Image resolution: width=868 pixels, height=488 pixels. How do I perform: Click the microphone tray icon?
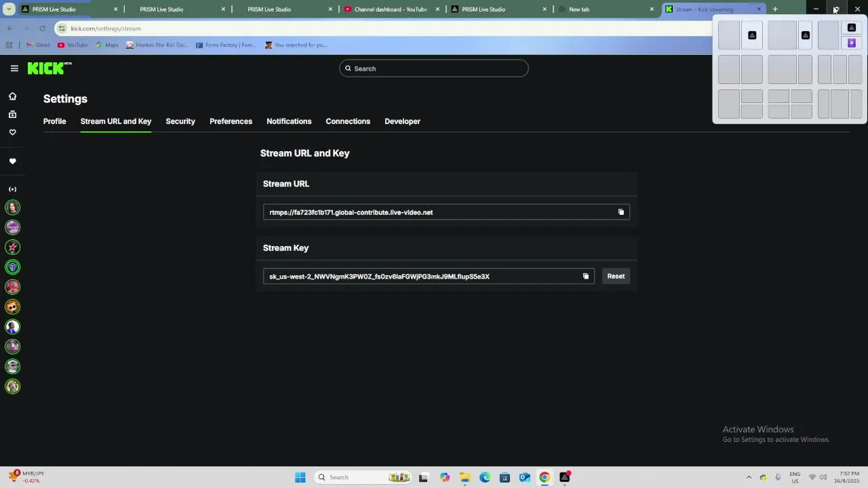click(x=778, y=477)
